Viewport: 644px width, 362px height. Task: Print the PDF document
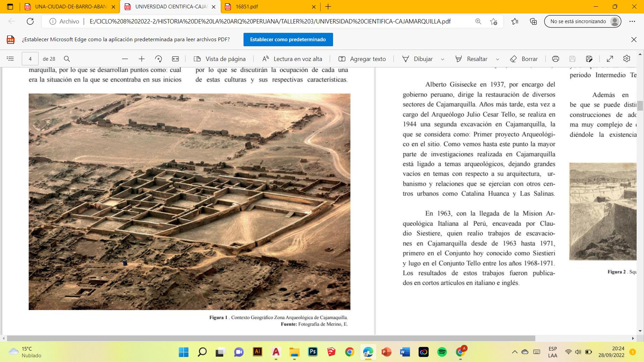[555, 59]
